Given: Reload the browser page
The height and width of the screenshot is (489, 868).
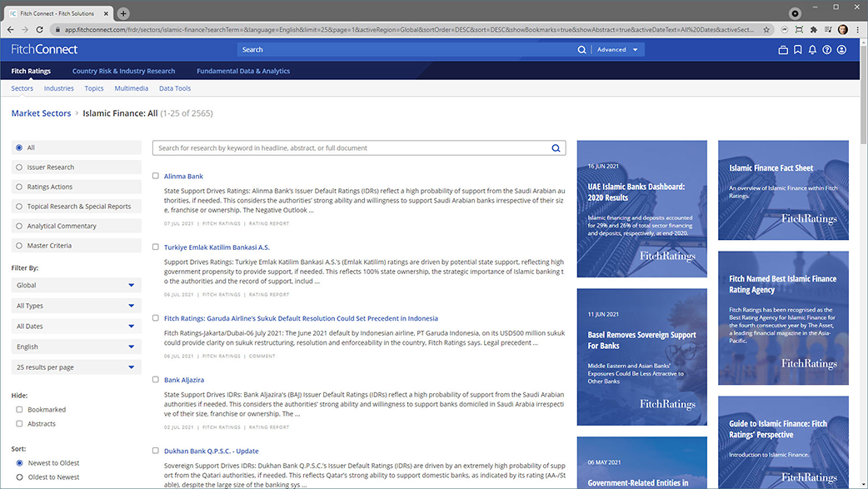Looking at the screenshot, I should coord(39,29).
